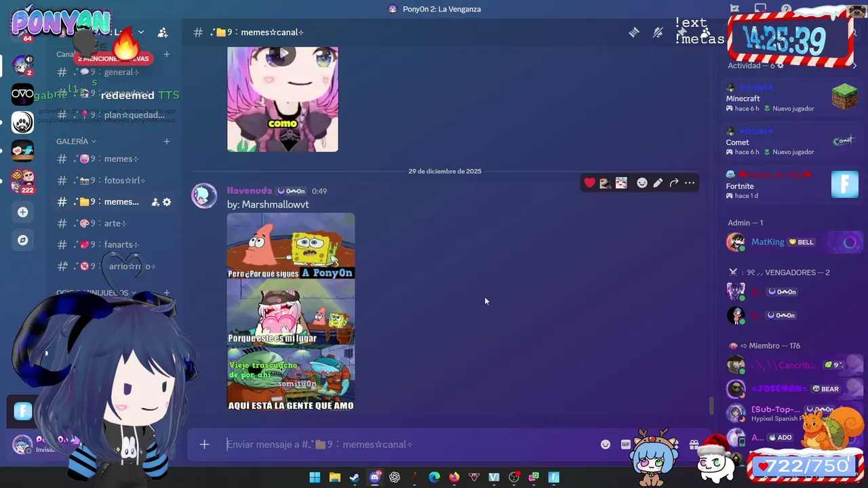
Task: Open Discover servers compass icon
Action: pyautogui.click(x=22, y=240)
